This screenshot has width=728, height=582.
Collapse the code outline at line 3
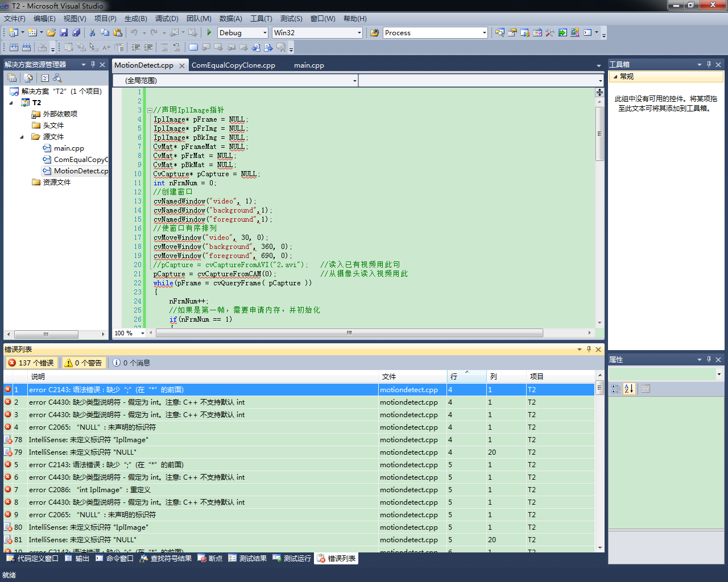(x=150, y=110)
